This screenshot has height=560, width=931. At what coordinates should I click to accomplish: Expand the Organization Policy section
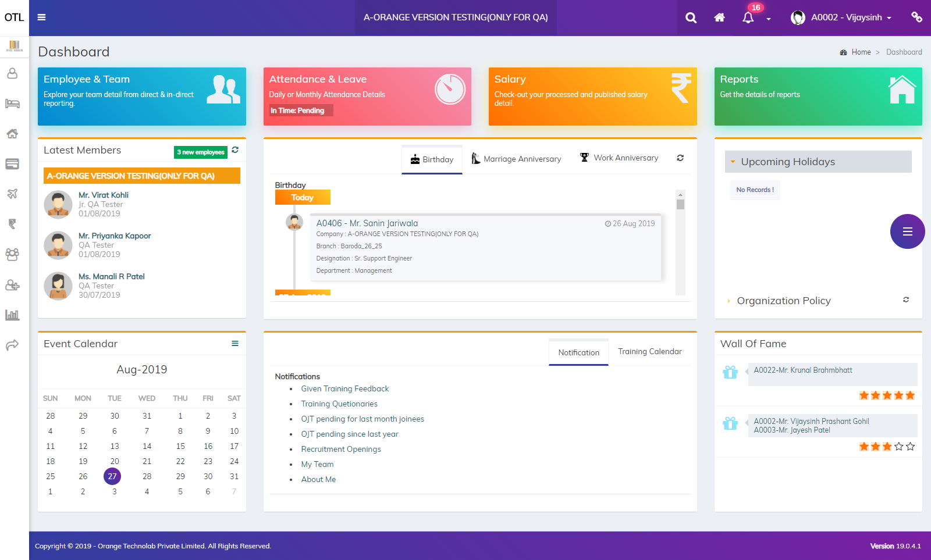(x=783, y=301)
